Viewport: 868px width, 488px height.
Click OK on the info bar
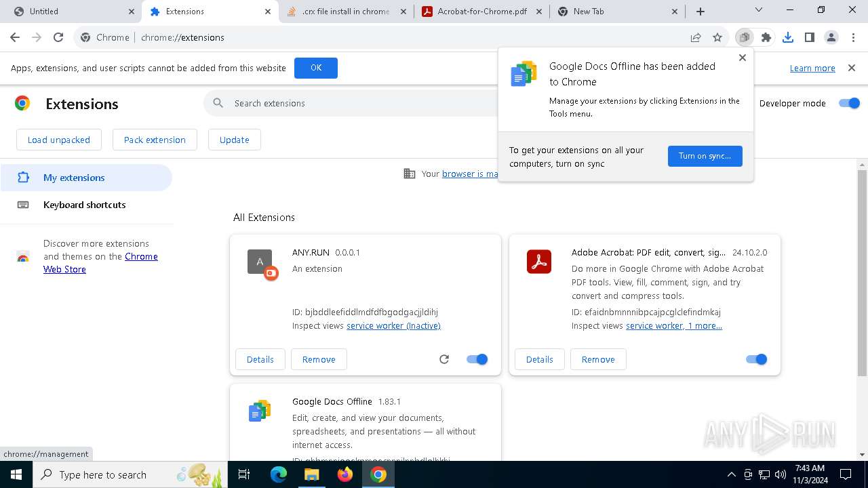316,68
